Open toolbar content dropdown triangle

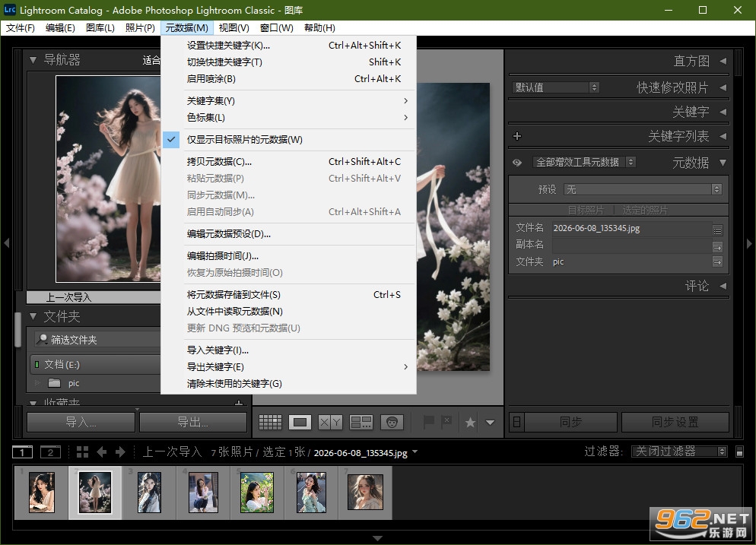(x=491, y=423)
